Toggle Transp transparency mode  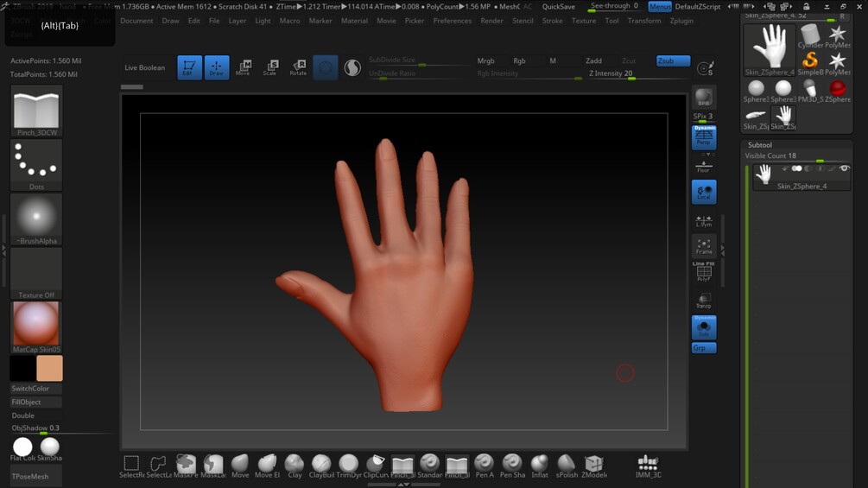point(704,301)
